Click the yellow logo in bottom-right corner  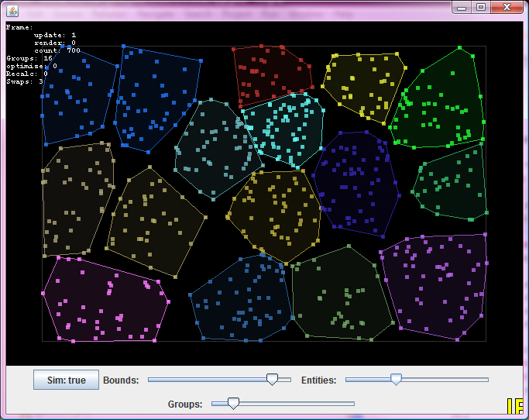515,407
